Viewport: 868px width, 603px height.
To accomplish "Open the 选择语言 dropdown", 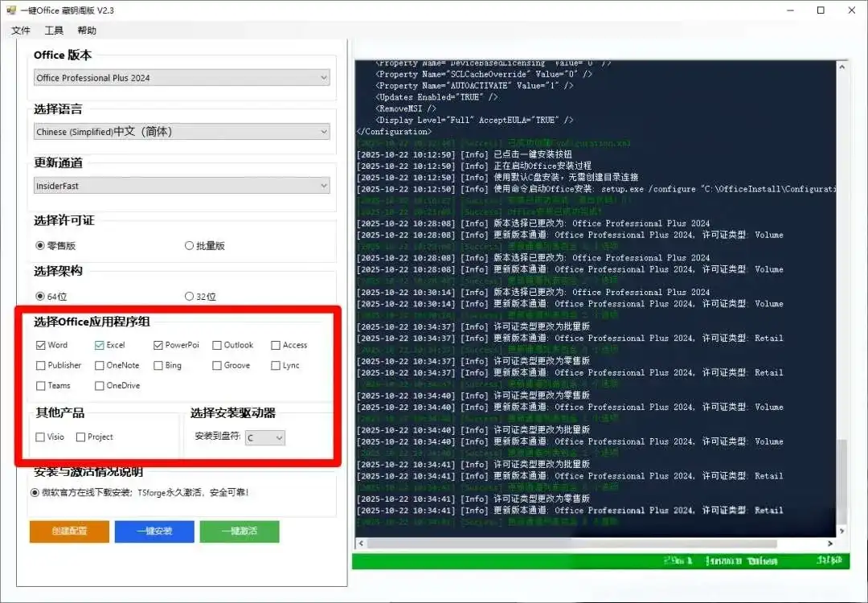I will (323, 130).
